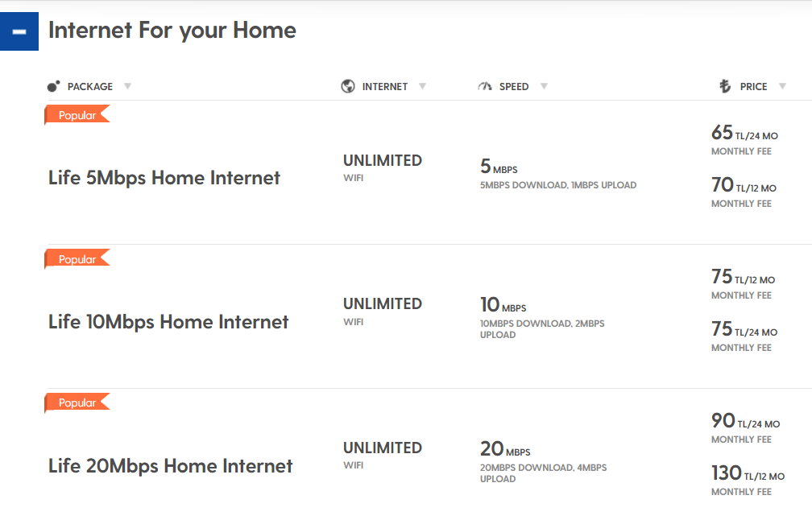Viewport: 812px width, 520px height.
Task: Click the Popular ribbon on the 10Mbps package
Action: coord(77,258)
